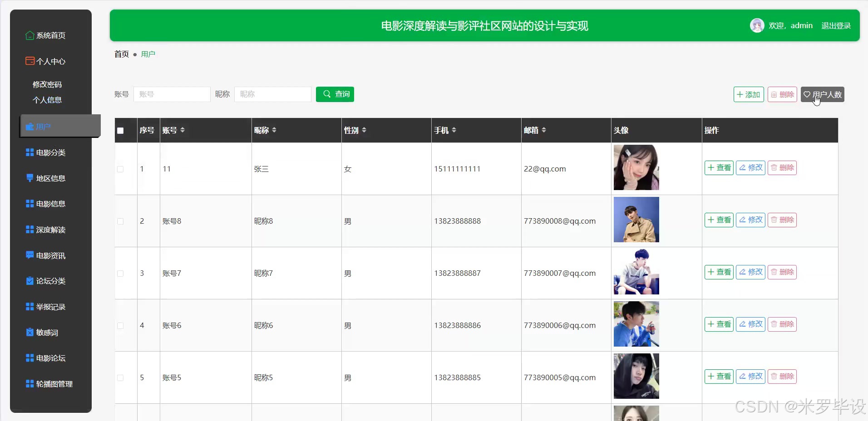Click the grid icon beside 电影分类
Image resolution: width=868 pixels, height=421 pixels.
point(30,152)
